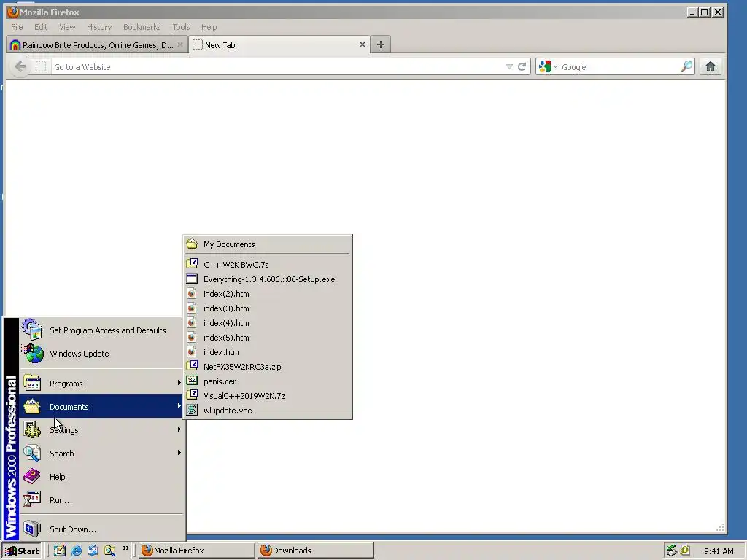The width and height of the screenshot is (747, 560).
Task: Open My Documents from the submenu
Action: coord(268,244)
